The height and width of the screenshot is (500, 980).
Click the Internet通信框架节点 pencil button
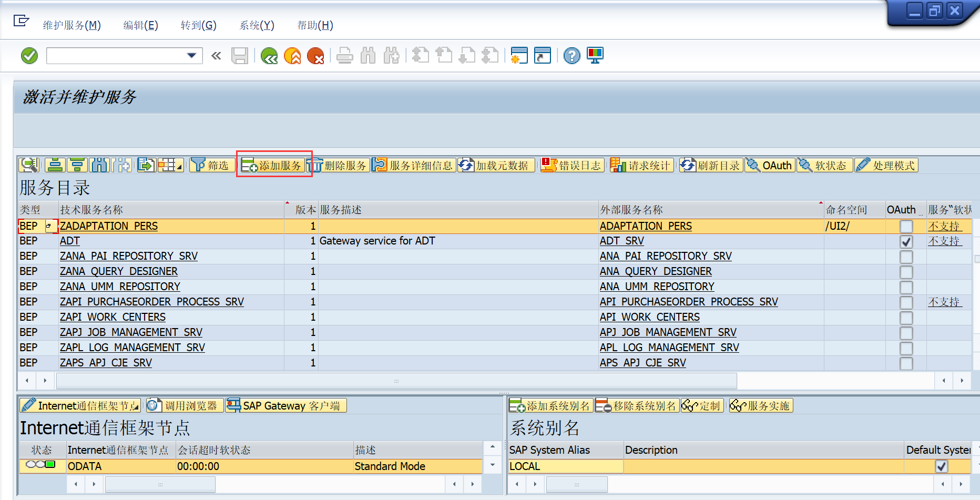[x=80, y=405]
